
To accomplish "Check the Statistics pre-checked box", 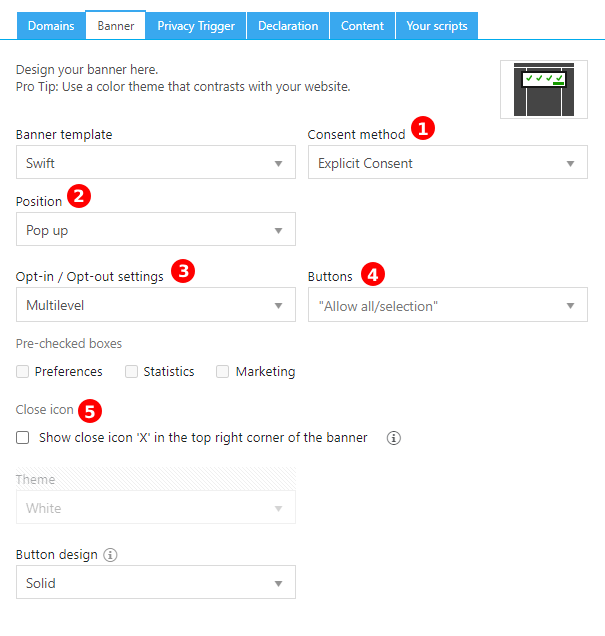I will pyautogui.click(x=131, y=372).
